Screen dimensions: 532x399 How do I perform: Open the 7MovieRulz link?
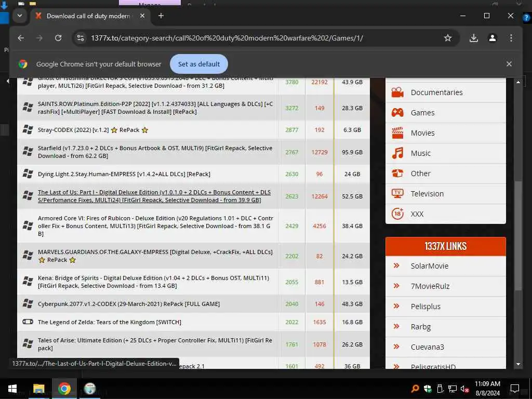coord(430,286)
